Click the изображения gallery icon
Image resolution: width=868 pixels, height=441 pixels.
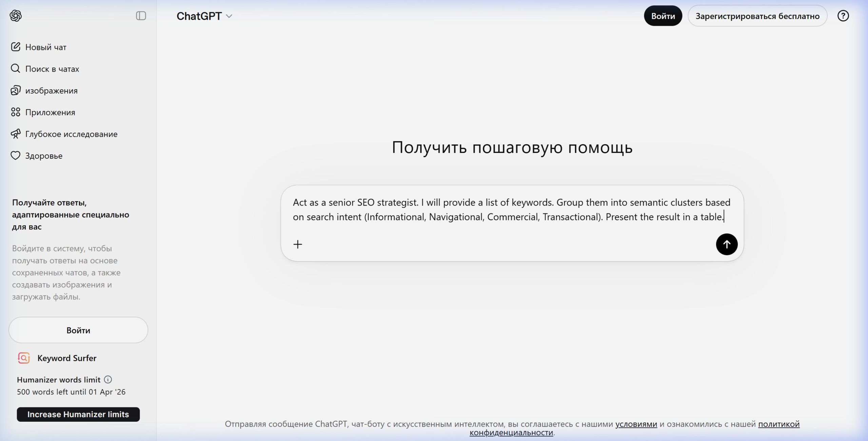click(16, 90)
